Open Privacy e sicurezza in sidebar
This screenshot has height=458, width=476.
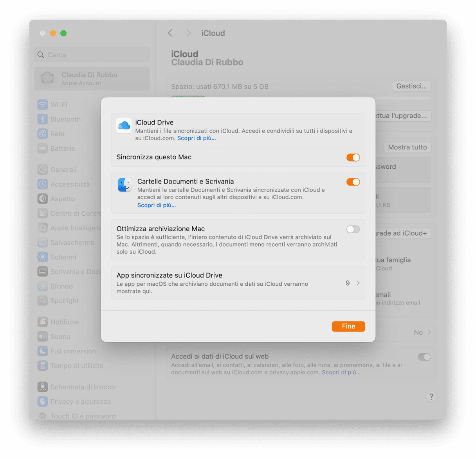[x=80, y=402]
